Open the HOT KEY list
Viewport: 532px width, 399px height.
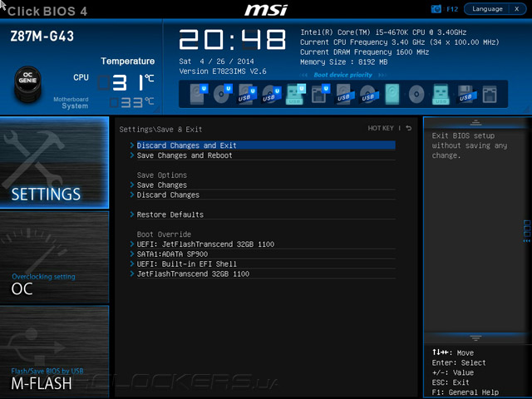point(381,128)
